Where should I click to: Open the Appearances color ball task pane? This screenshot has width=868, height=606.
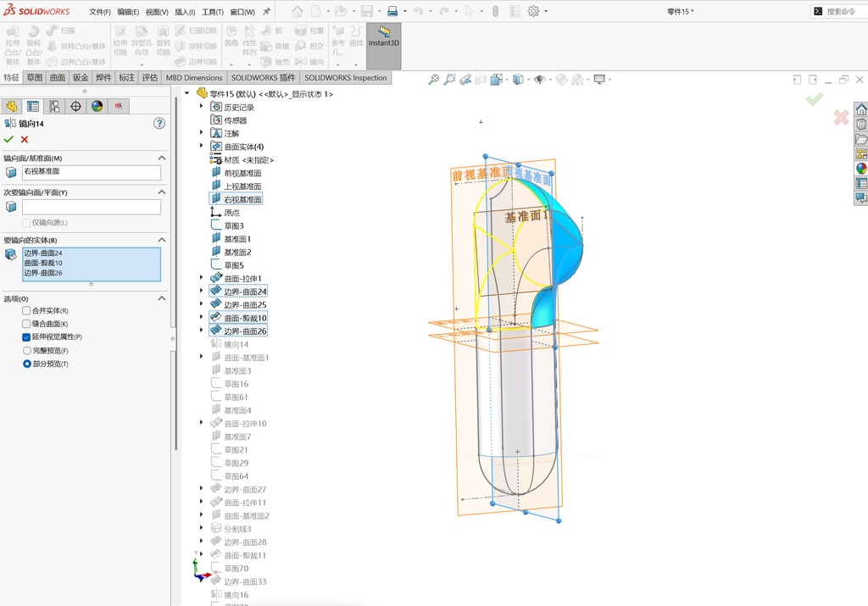(861, 169)
